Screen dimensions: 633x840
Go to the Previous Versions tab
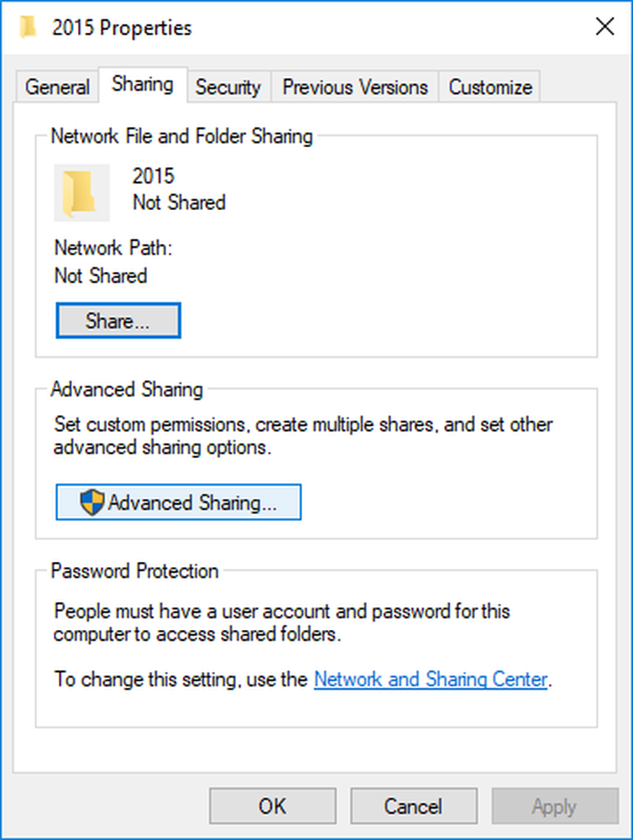coord(355,87)
